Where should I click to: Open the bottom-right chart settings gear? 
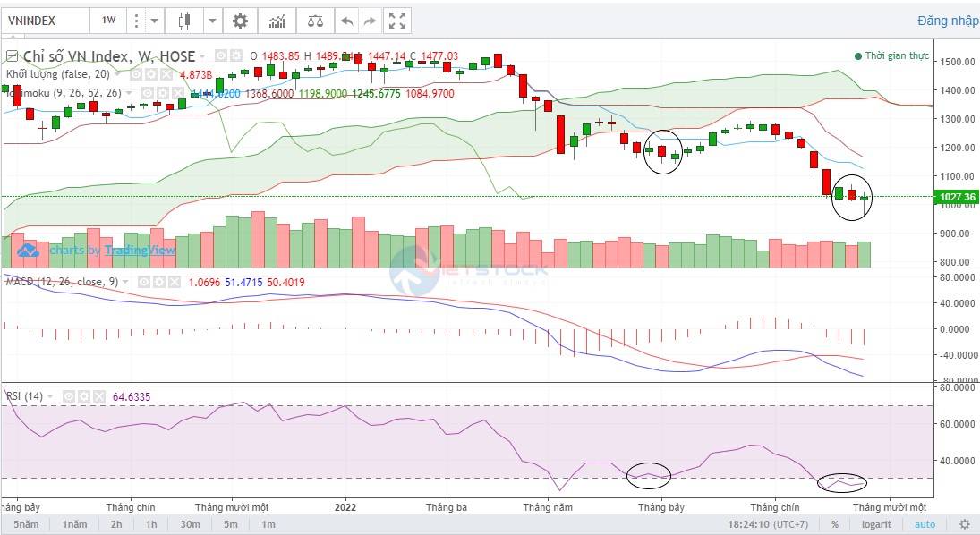tap(964, 524)
